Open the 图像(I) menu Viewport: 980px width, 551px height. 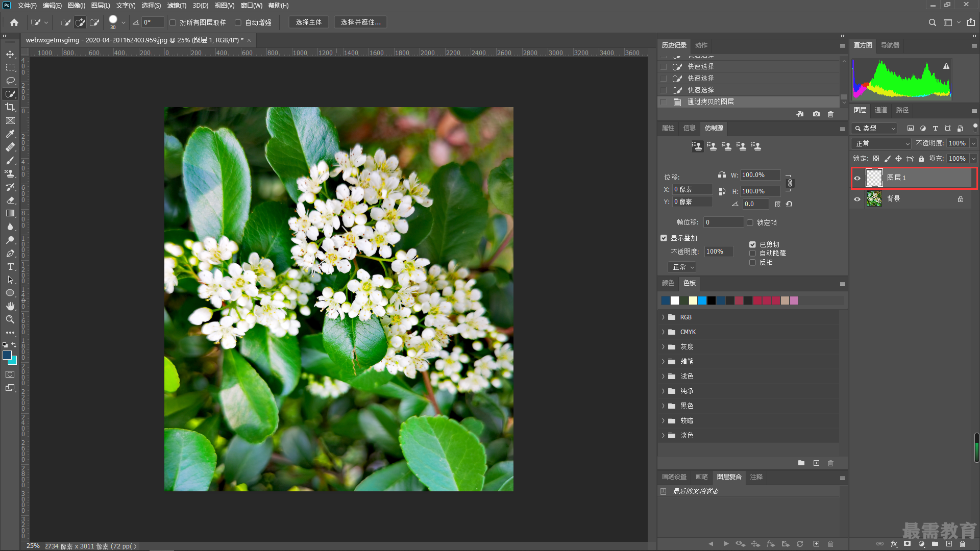(77, 5)
